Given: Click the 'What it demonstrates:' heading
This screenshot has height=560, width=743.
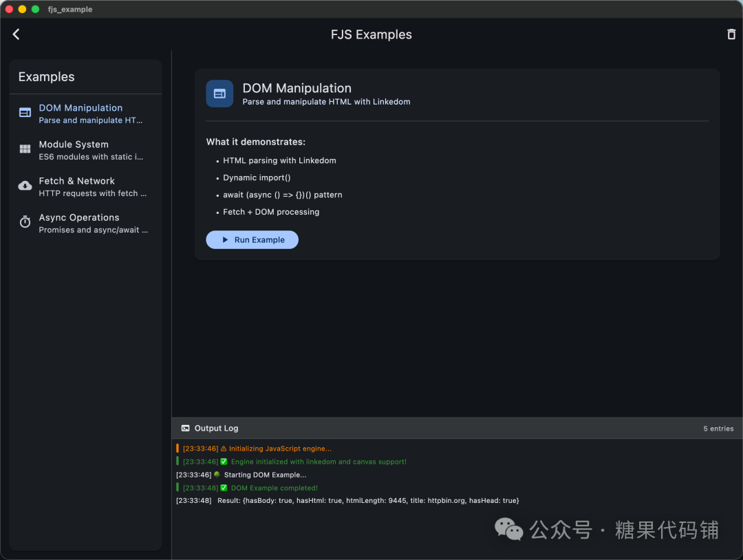Looking at the screenshot, I should (256, 142).
